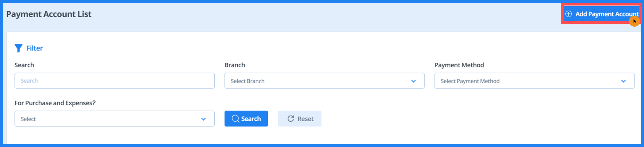Click the Search field label
This screenshot has height=147, width=644.
(x=24, y=65)
